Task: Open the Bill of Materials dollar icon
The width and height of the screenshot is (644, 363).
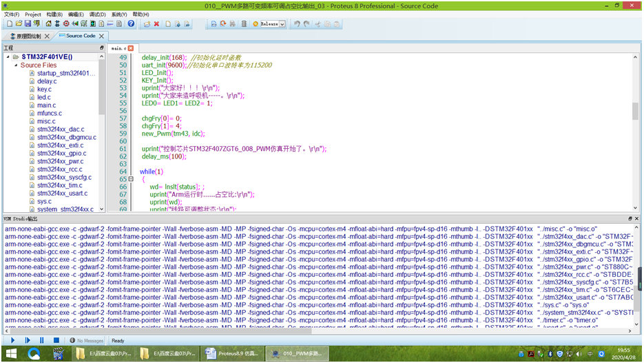Action: point(101,24)
